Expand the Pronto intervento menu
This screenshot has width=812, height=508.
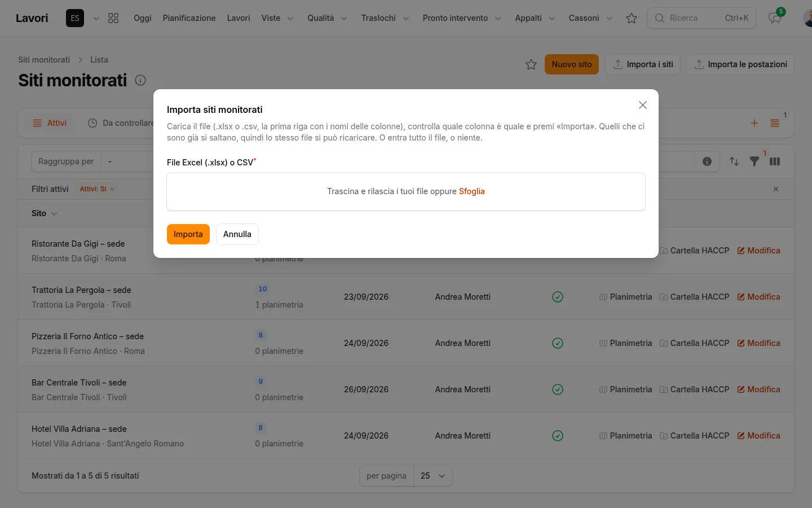462,18
